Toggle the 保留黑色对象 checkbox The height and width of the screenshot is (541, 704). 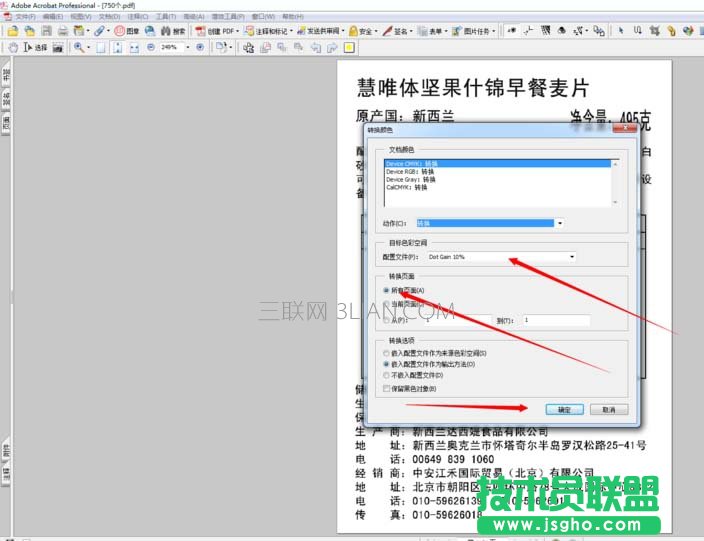[x=386, y=388]
